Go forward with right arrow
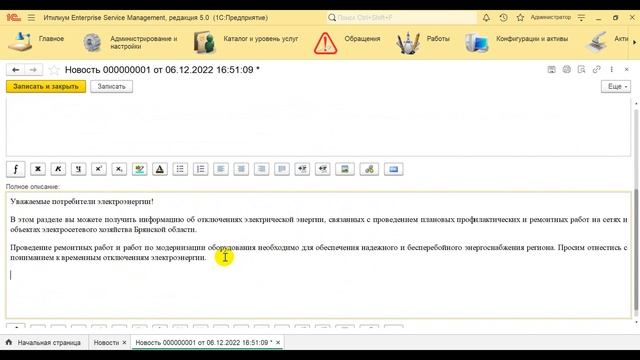 [33, 70]
